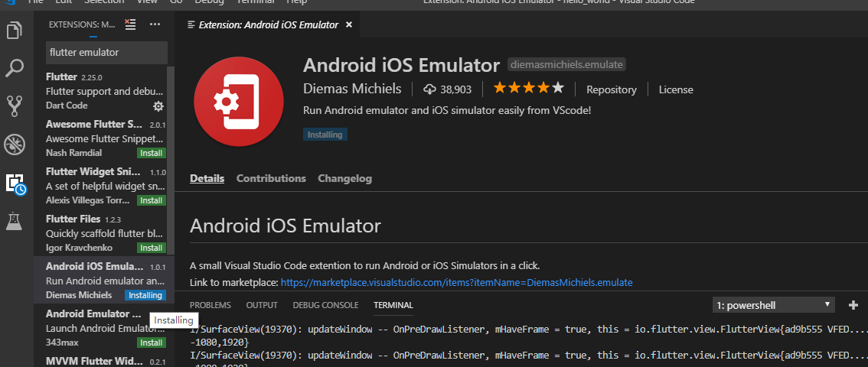This screenshot has height=367, width=868.
Task: Select the Awesome Flutter Snippets list entry
Action: 104,138
